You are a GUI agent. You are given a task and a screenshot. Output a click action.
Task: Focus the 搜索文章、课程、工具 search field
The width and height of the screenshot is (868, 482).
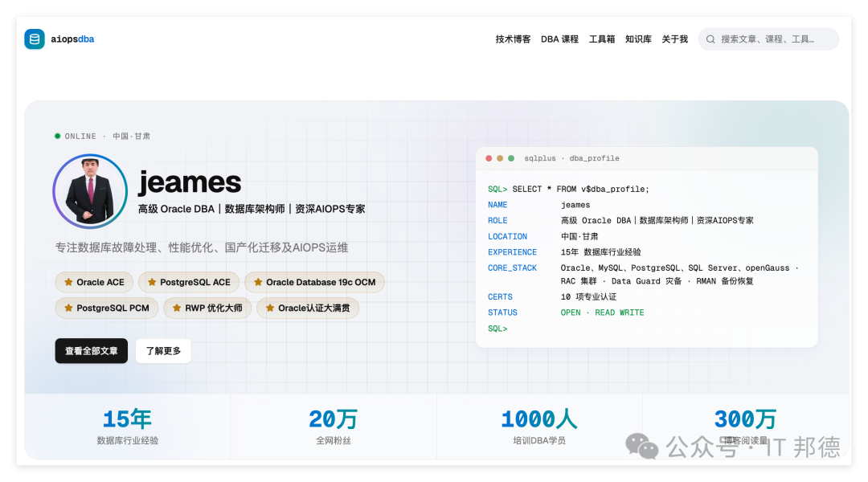click(x=768, y=39)
